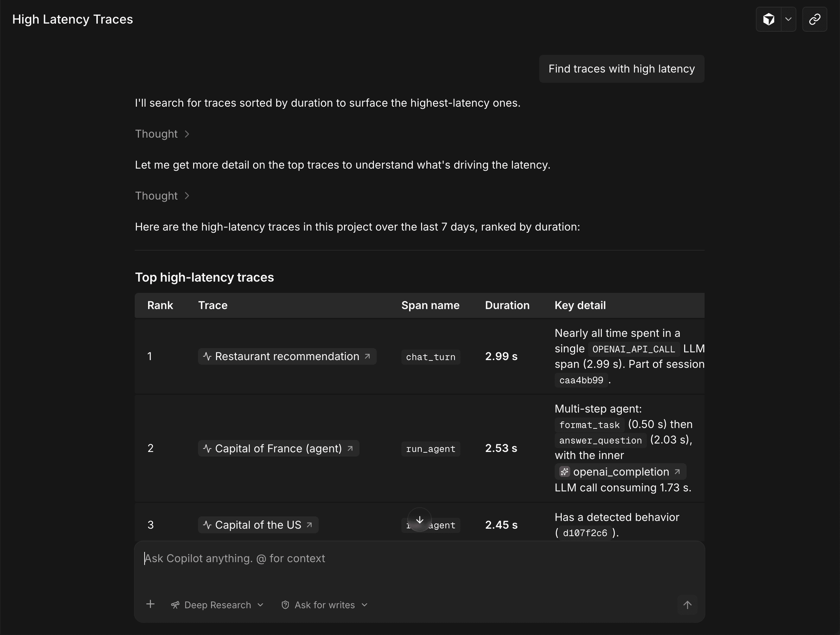
Task: Click the caa4bb99 session code
Action: pyautogui.click(x=581, y=380)
